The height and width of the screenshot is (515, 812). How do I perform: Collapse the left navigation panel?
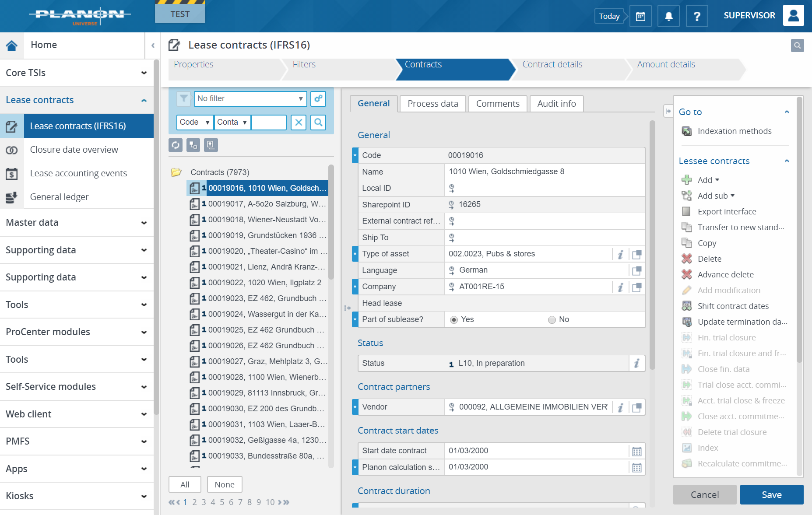153,45
